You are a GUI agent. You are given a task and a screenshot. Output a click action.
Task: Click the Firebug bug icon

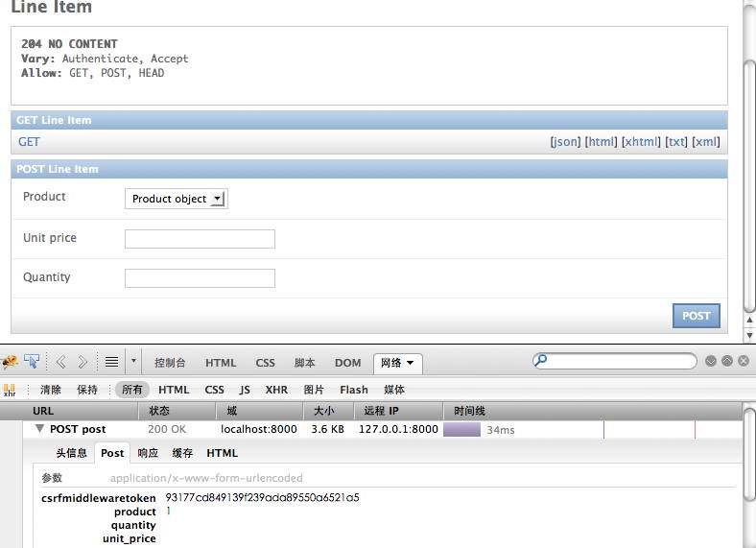point(9,362)
